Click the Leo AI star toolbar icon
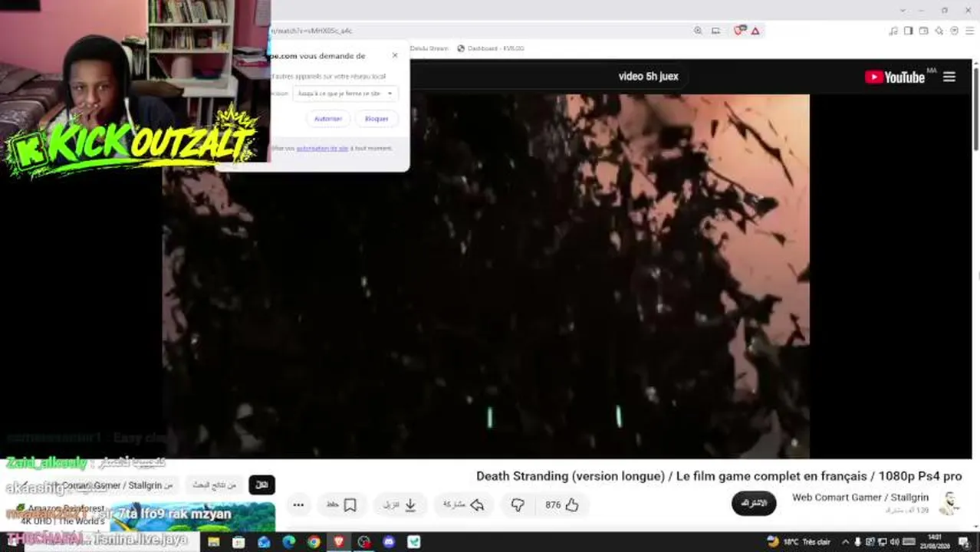The width and height of the screenshot is (980, 552). coord(939,31)
